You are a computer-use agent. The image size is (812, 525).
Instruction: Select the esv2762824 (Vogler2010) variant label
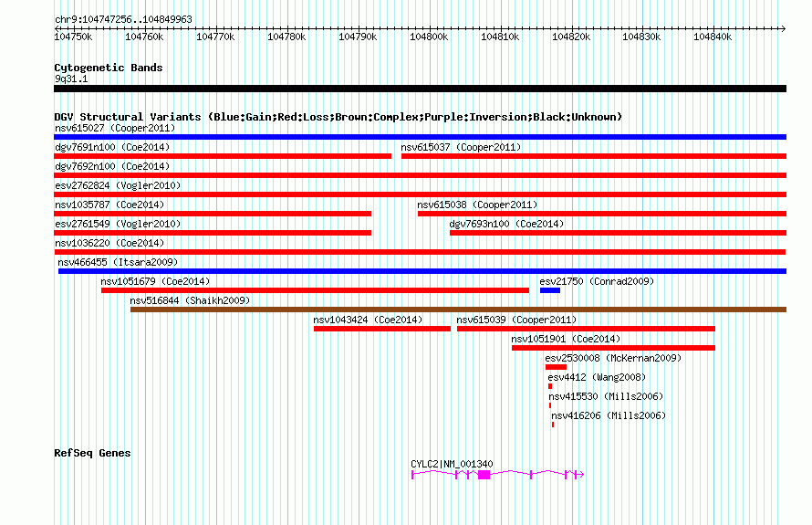(118, 185)
